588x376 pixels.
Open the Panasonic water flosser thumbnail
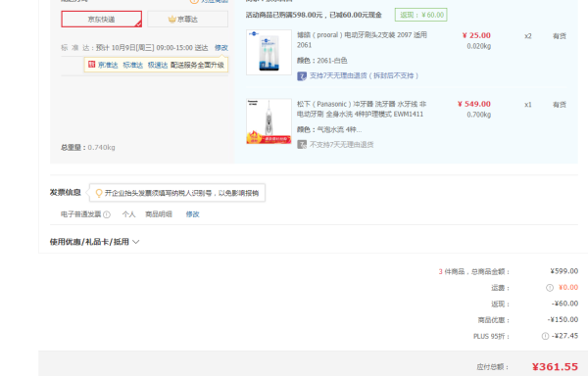[269, 121]
